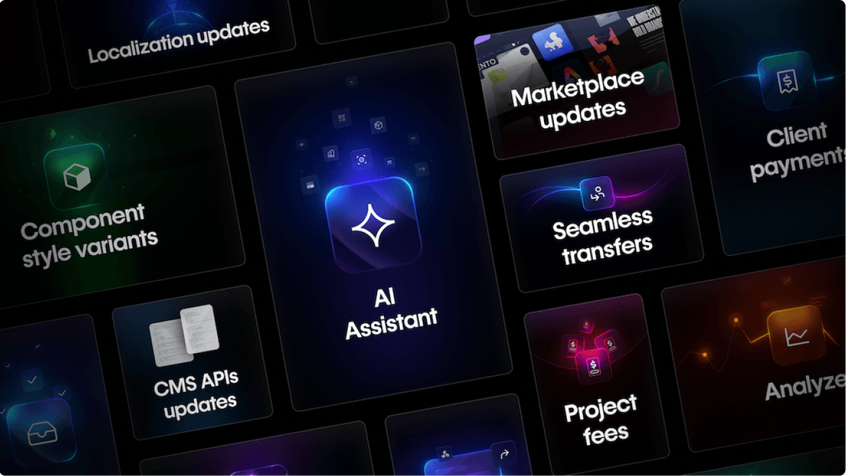The width and height of the screenshot is (846, 476).
Task: Click the Analyze line chart icon
Action: (x=797, y=337)
